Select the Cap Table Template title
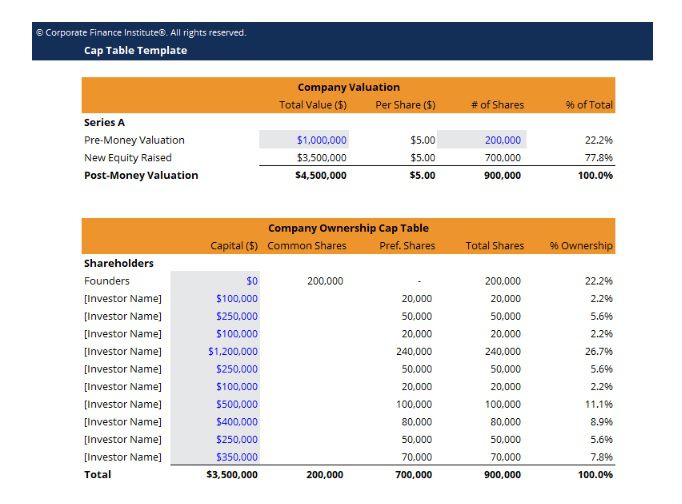Image resolution: width=682 pixels, height=504 pixels. tap(135, 50)
